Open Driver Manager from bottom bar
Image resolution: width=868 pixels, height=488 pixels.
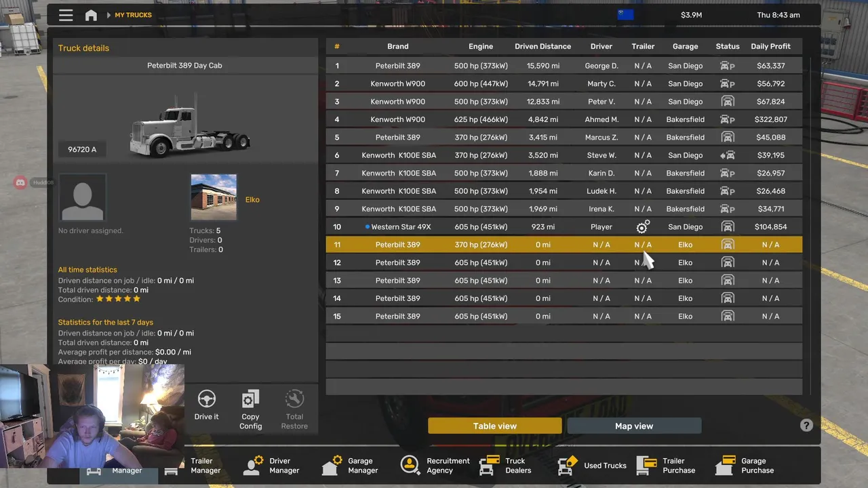[x=272, y=466]
